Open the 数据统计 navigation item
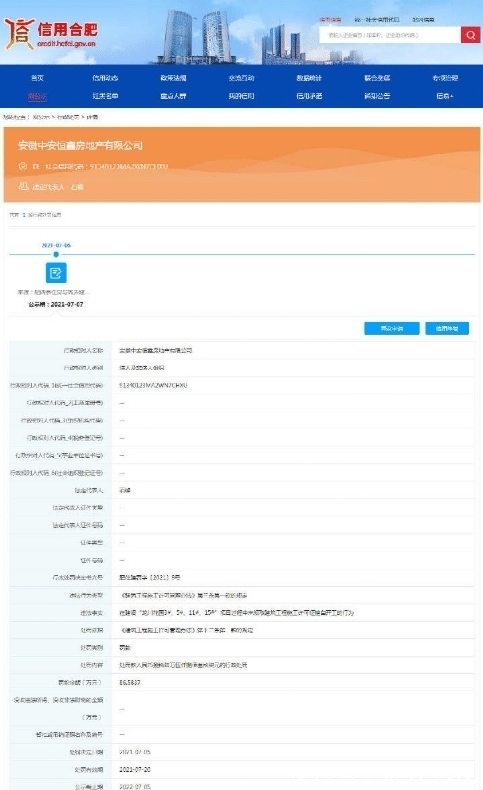The height and width of the screenshot is (790, 483). 309,78
